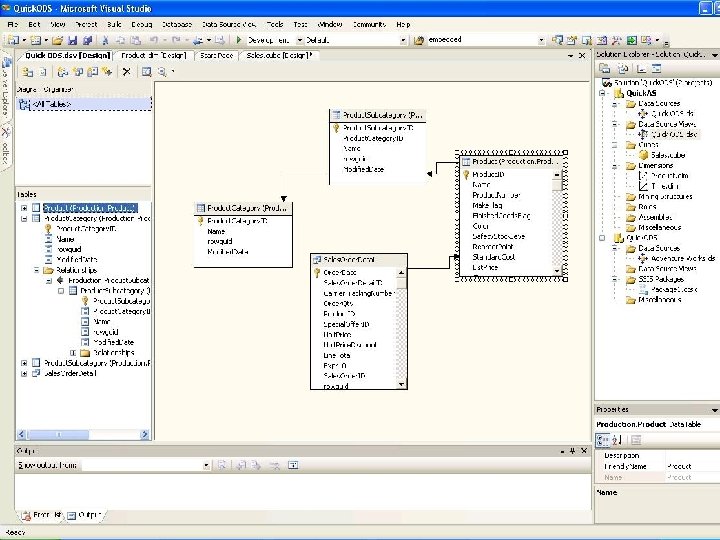
Task: Click the Zoom magnifier icon in designer toolbar
Action: (x=162, y=72)
